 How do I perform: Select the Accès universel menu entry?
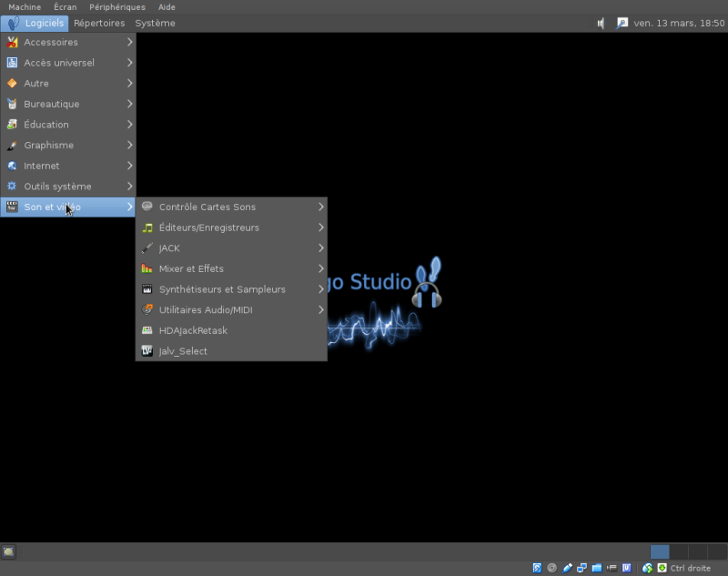pos(67,63)
